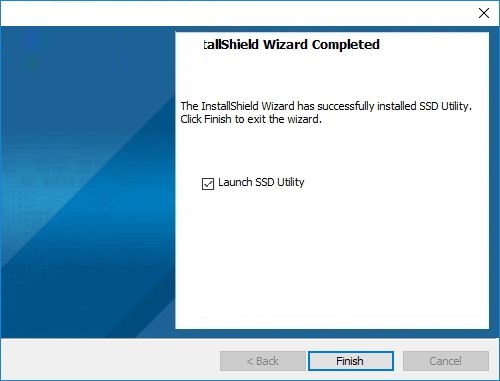Click the 'Launch SSD Utility' label text
The width and height of the screenshot is (500, 381).
(261, 182)
